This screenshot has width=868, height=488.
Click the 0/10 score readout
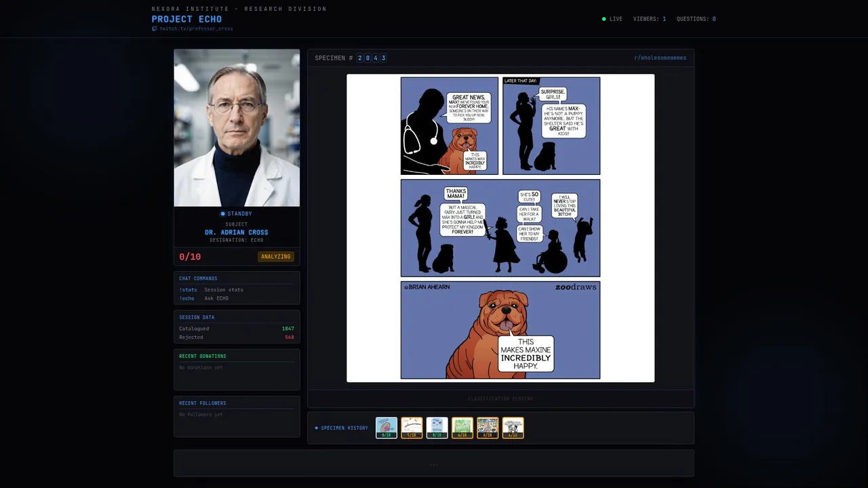[190, 257]
